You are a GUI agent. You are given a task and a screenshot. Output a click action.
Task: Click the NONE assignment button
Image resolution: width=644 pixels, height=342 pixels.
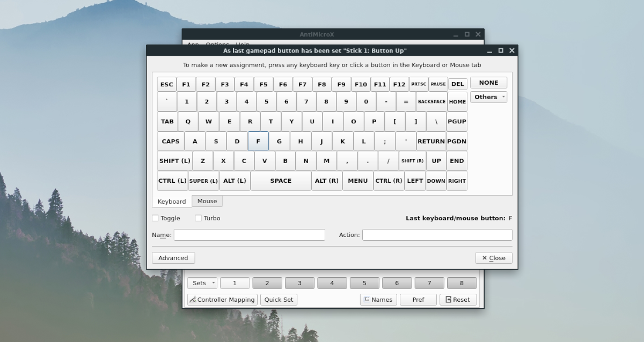[x=488, y=83]
